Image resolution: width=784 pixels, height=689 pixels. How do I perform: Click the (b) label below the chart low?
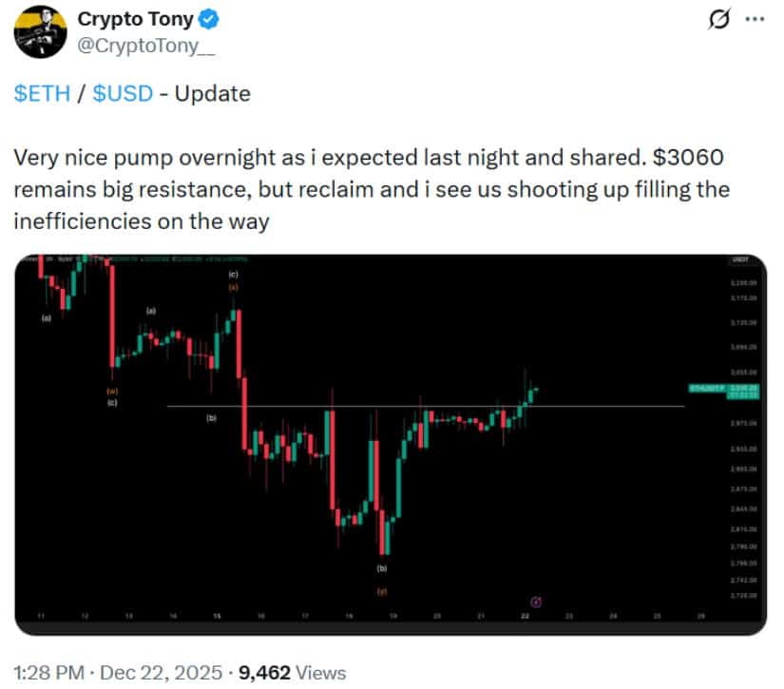(383, 568)
